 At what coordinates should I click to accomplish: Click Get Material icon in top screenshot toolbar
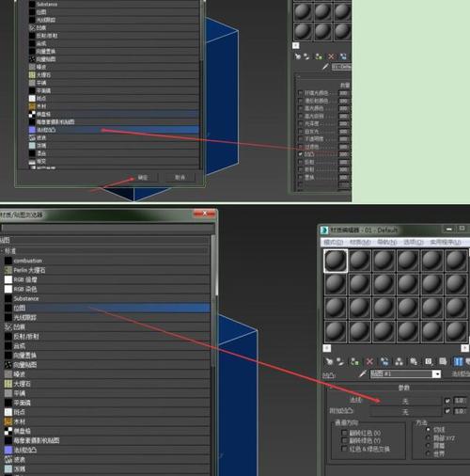pos(298,56)
